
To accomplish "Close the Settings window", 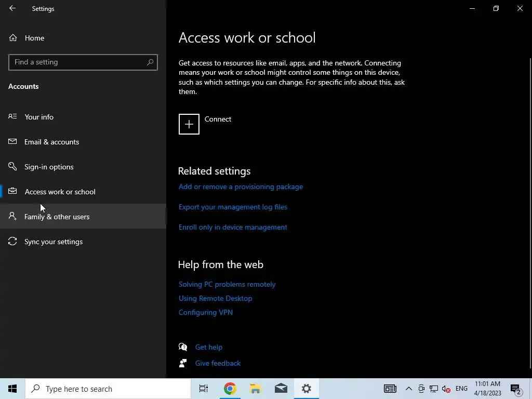I will [520, 8].
